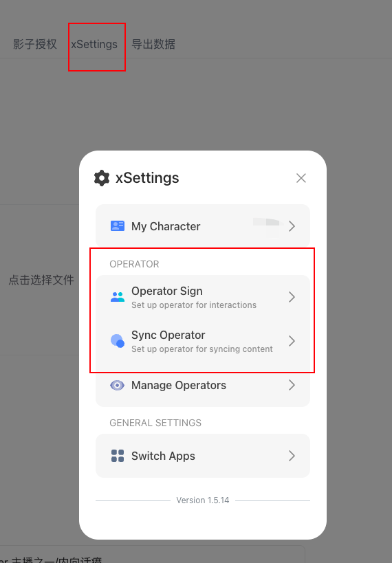The width and height of the screenshot is (392, 563).
Task: Click the xSettings gear icon in the dialog header
Action: pyautogui.click(x=102, y=178)
